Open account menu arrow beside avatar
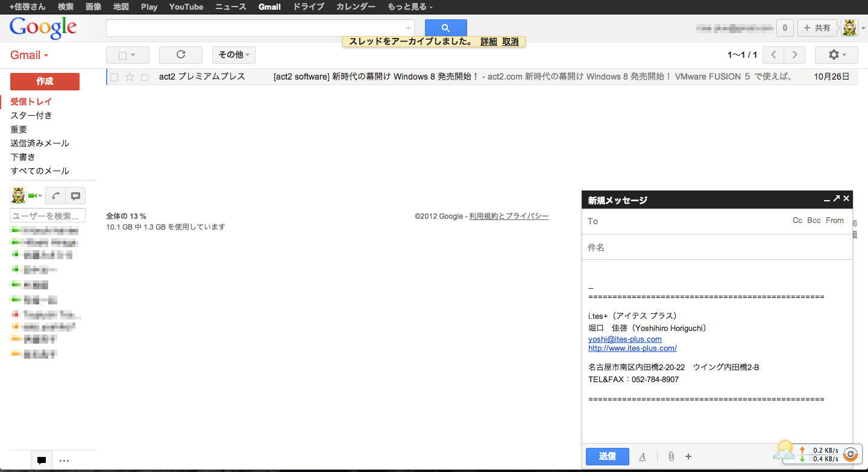Image resolution: width=868 pixels, height=472 pixels. [863, 28]
